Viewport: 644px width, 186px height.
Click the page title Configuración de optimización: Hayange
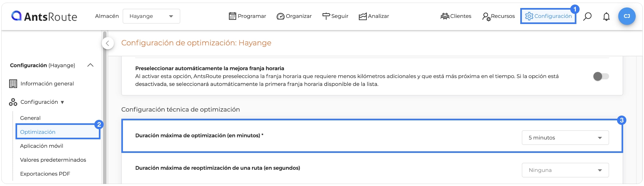click(196, 43)
